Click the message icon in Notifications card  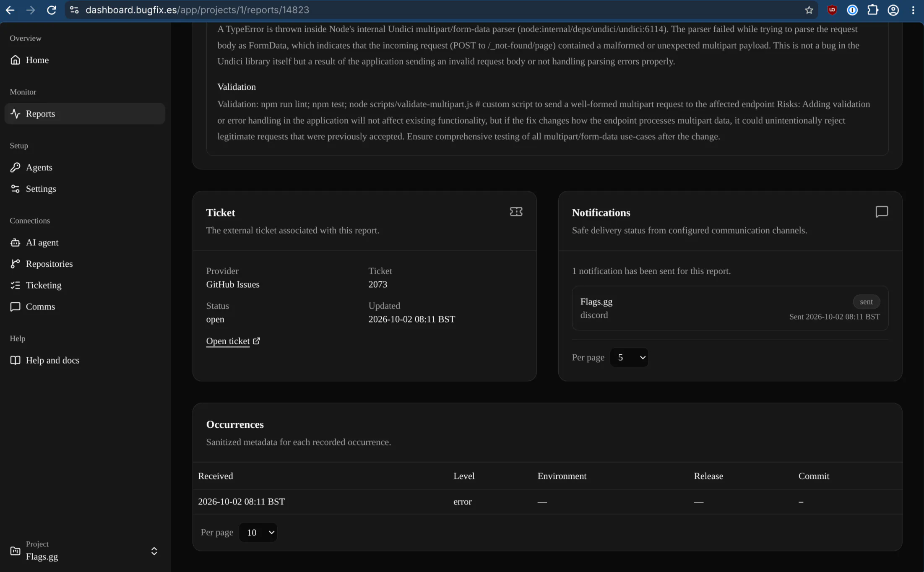[882, 212]
